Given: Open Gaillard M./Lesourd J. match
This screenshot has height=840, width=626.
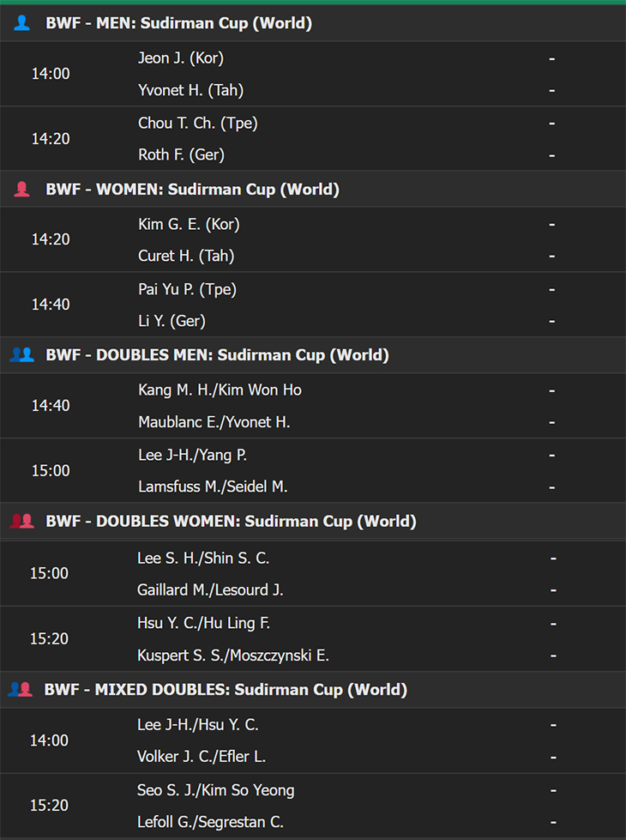Looking at the screenshot, I should coord(313,573).
